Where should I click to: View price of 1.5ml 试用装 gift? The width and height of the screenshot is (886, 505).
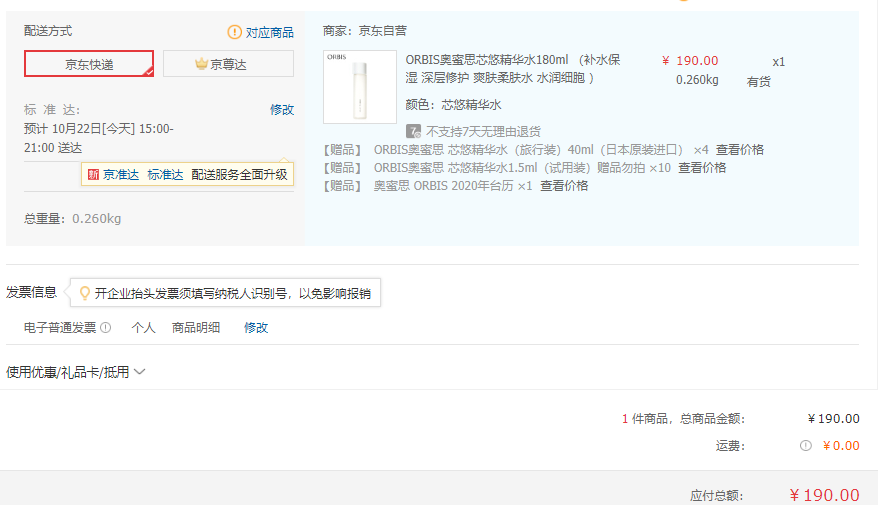tap(702, 168)
